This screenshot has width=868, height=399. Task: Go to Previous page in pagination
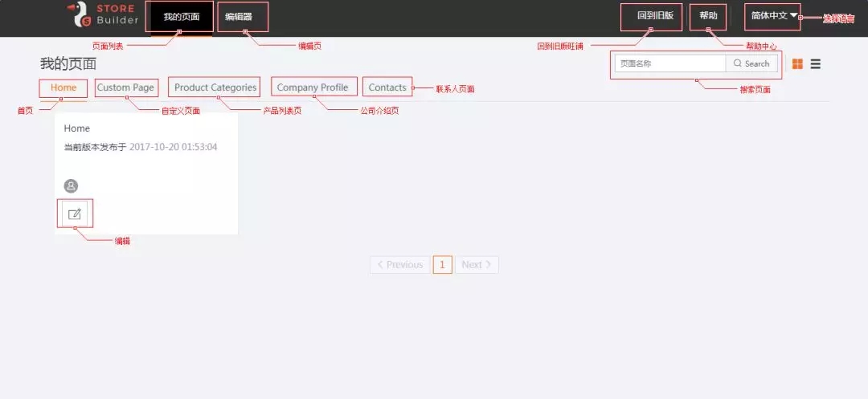[400, 265]
